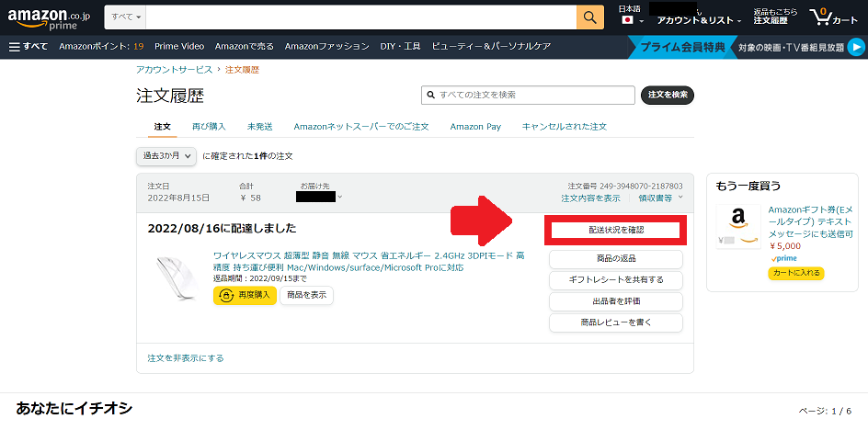Expand the すべて search category dropdown
Screen dimensions: 868x430
coord(126,17)
